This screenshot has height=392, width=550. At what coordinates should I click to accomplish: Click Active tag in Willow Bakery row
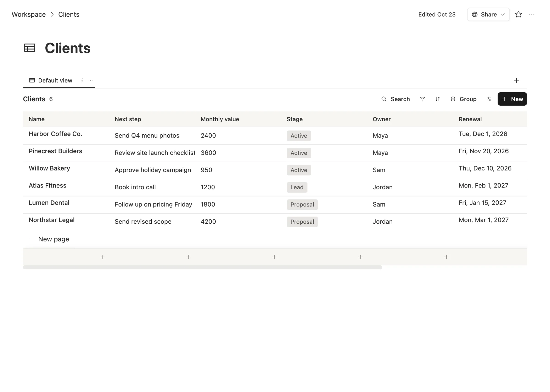299,170
